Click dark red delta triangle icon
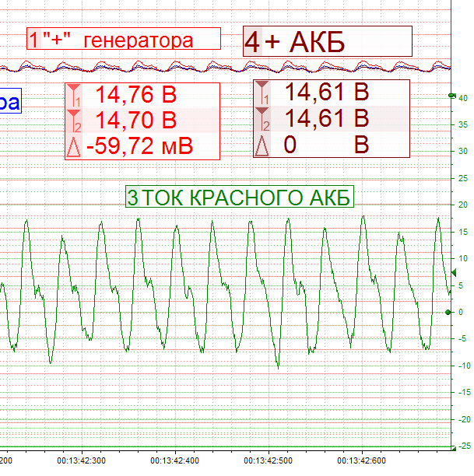 coord(262,145)
